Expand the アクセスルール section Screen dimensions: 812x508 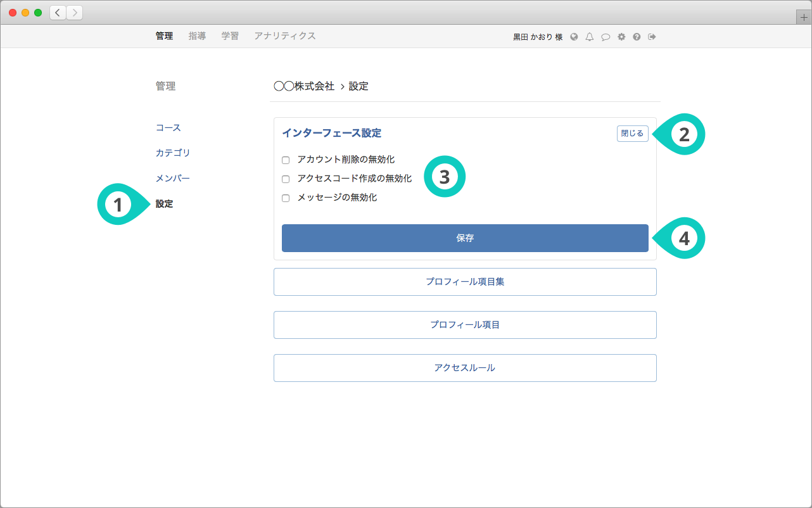[x=465, y=368]
